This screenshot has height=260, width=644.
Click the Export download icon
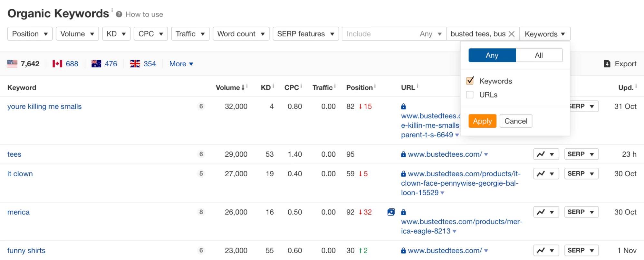[x=607, y=64]
